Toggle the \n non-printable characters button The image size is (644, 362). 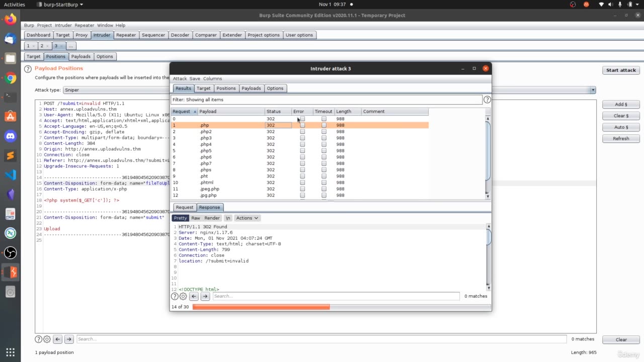[228, 218]
